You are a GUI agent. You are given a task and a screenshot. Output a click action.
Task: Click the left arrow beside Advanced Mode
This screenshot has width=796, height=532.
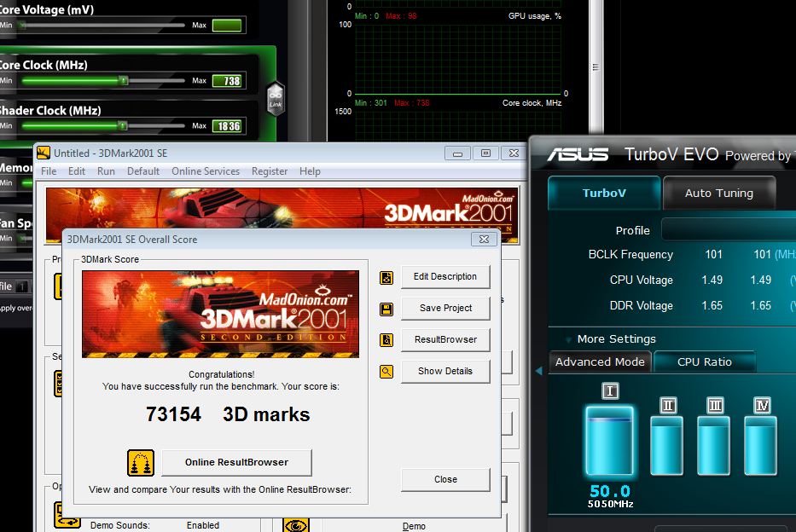538,371
